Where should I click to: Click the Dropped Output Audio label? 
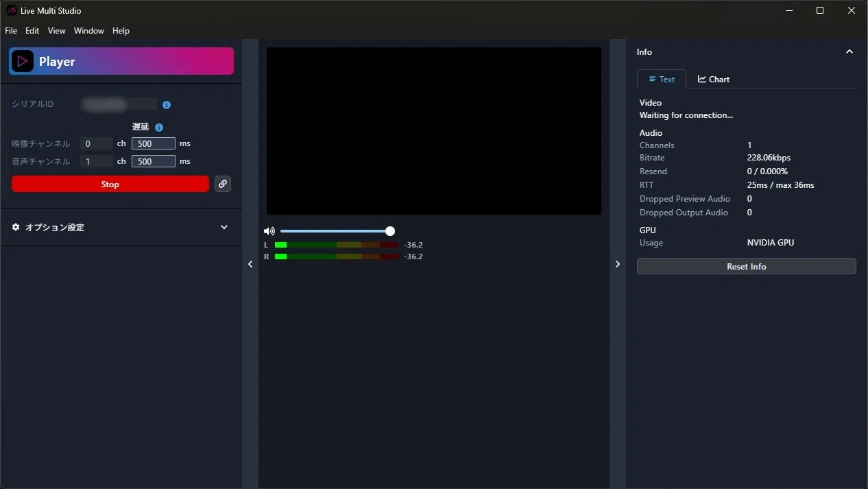tap(684, 213)
